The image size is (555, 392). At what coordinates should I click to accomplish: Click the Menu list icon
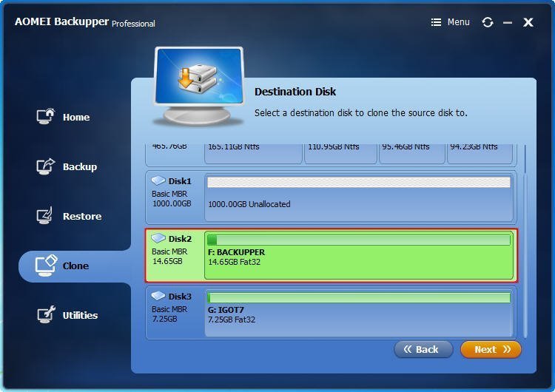[436, 22]
